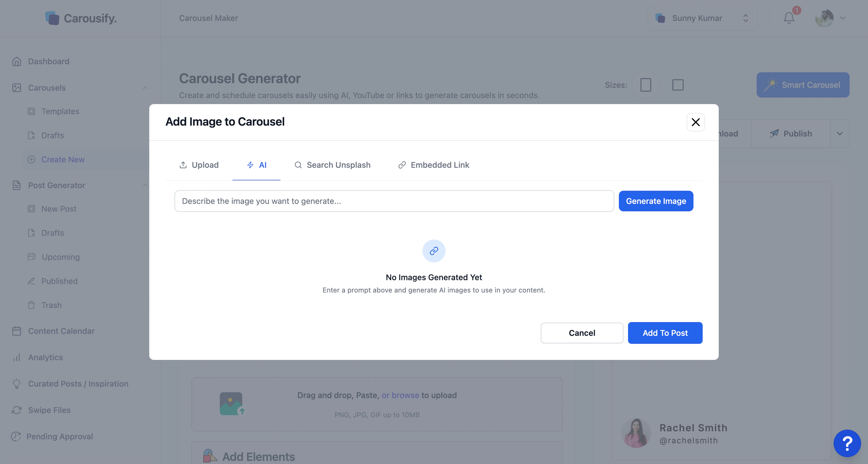Click the image upload placeholder icon

[x=232, y=403]
